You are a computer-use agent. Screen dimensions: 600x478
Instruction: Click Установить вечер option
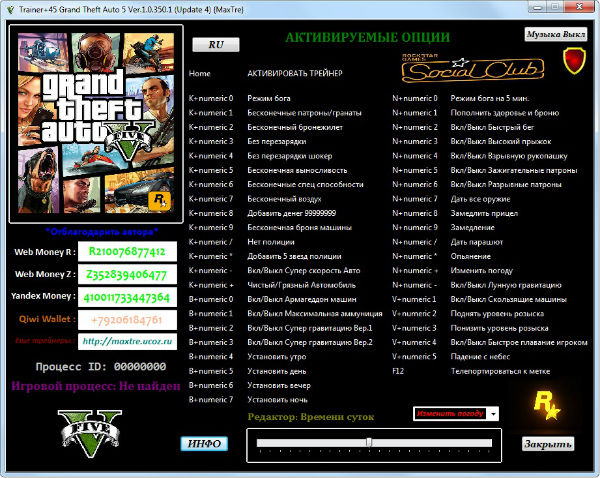(279, 385)
